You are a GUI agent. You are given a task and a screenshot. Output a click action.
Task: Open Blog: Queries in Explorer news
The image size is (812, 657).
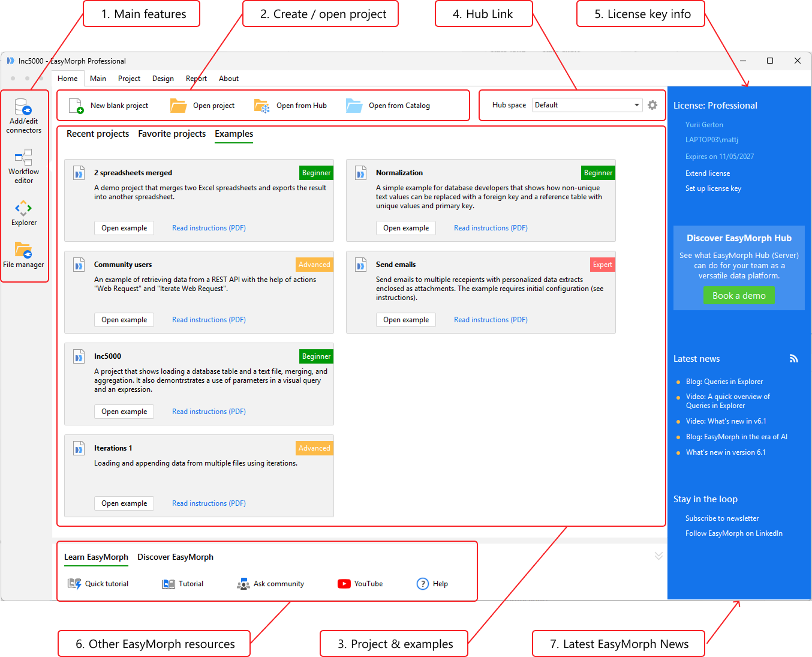pyautogui.click(x=724, y=382)
